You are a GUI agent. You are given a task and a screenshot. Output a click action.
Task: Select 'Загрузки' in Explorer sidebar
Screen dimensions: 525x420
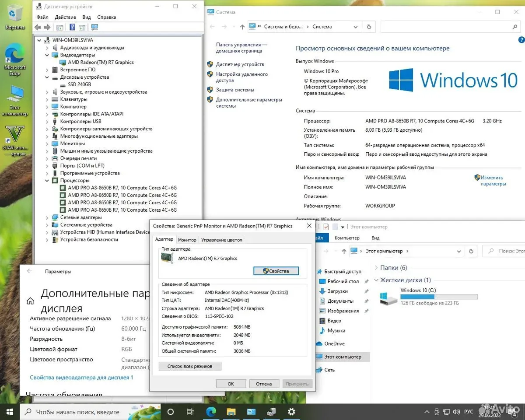tap(337, 291)
